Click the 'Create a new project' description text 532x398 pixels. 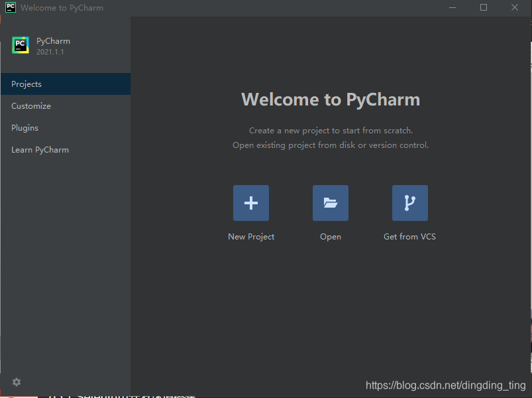pos(331,131)
